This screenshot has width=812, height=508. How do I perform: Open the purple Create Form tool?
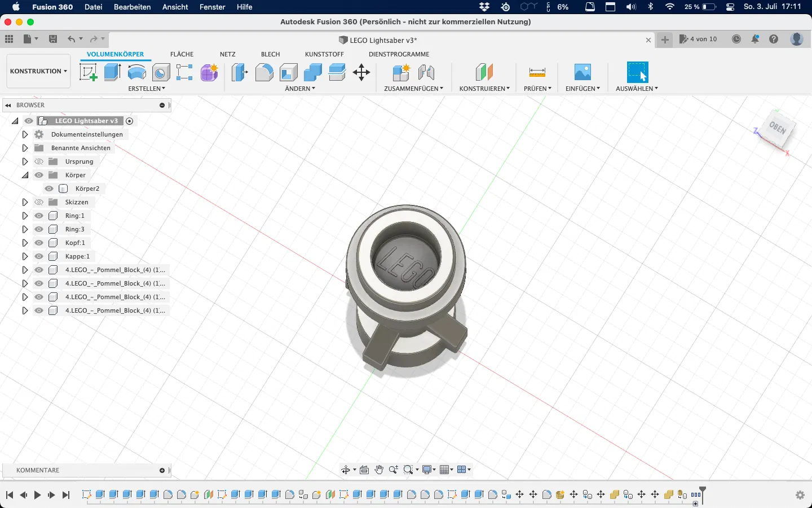click(209, 72)
